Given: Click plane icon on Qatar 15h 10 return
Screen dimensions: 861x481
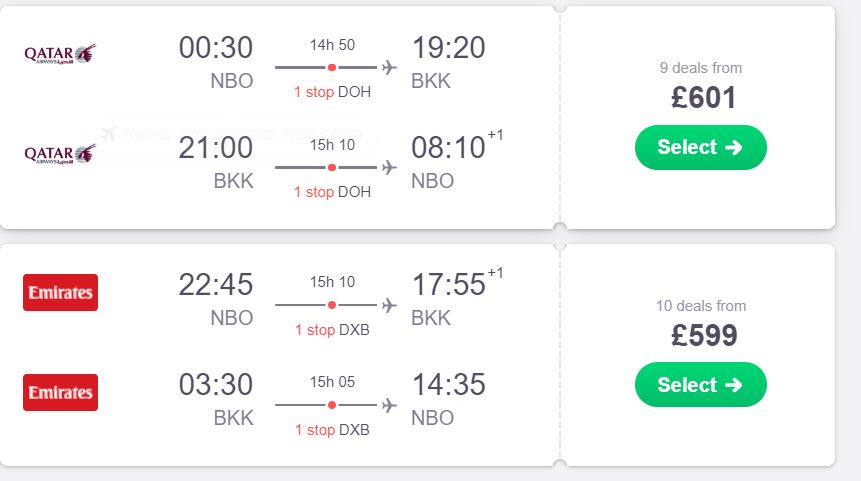Looking at the screenshot, I should coord(389,167).
